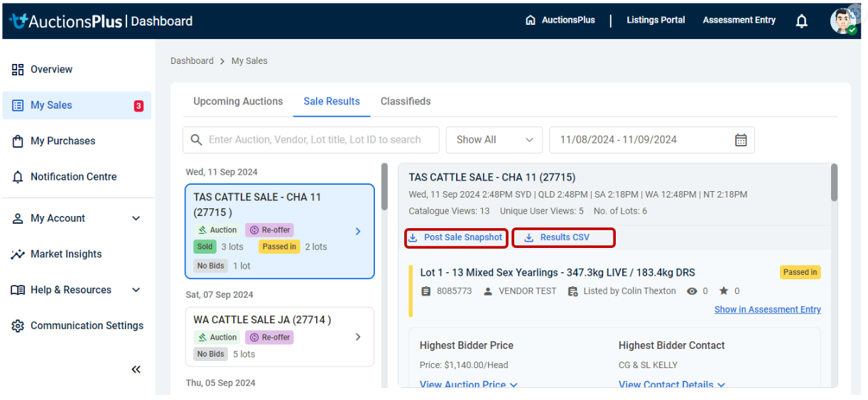Click the Passed in tag on TAS sale card

tap(279, 247)
